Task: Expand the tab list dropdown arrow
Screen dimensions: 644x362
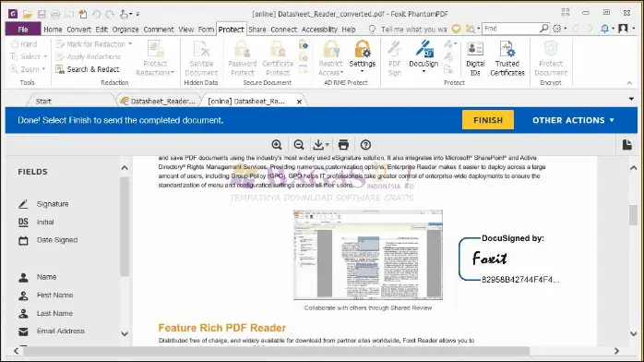Action: pyautogui.click(x=631, y=99)
